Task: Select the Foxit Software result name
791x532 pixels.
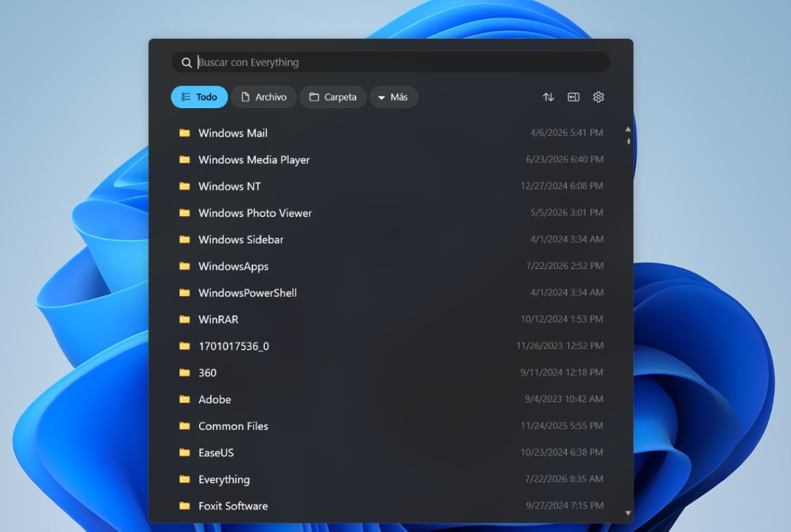Action: [233, 506]
